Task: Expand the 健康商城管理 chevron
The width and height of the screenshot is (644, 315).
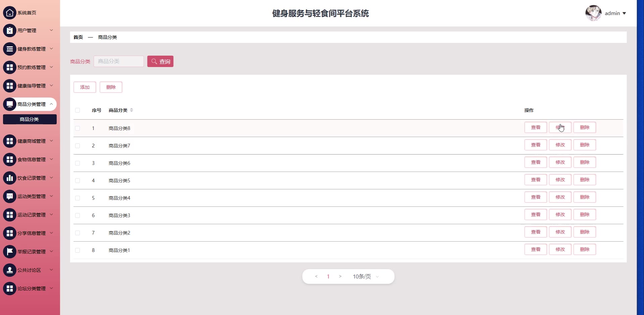Action: (51, 141)
